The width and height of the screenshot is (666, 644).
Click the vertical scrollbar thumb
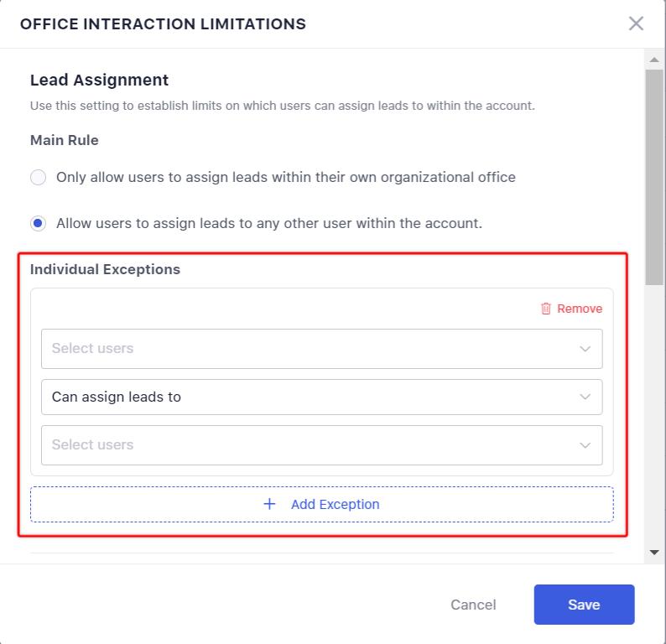tap(654, 176)
